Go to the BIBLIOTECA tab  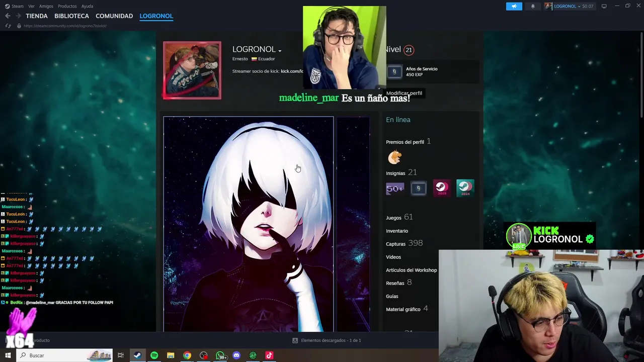71,16
